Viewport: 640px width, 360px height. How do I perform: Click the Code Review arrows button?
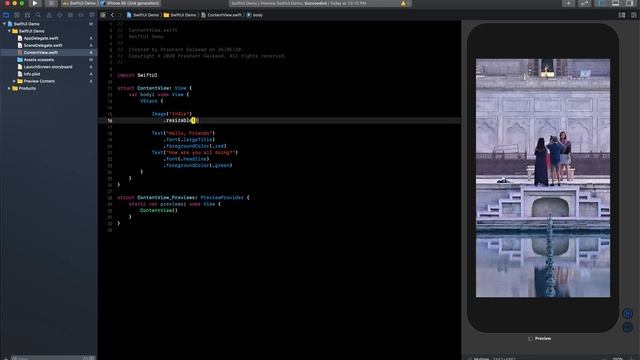coord(584,3)
